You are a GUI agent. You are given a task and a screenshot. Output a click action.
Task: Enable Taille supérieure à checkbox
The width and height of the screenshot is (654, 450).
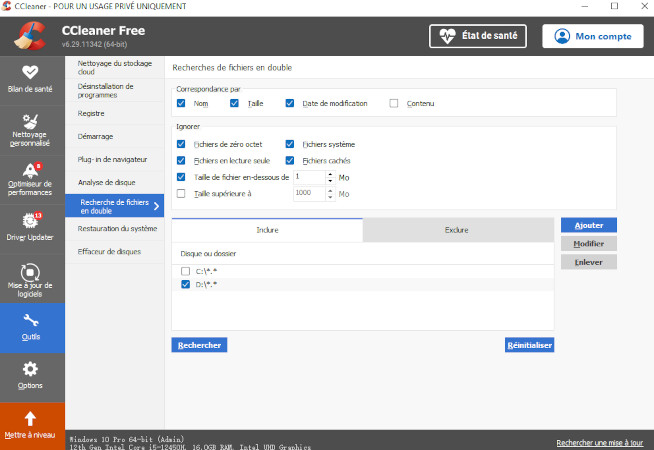click(x=181, y=193)
